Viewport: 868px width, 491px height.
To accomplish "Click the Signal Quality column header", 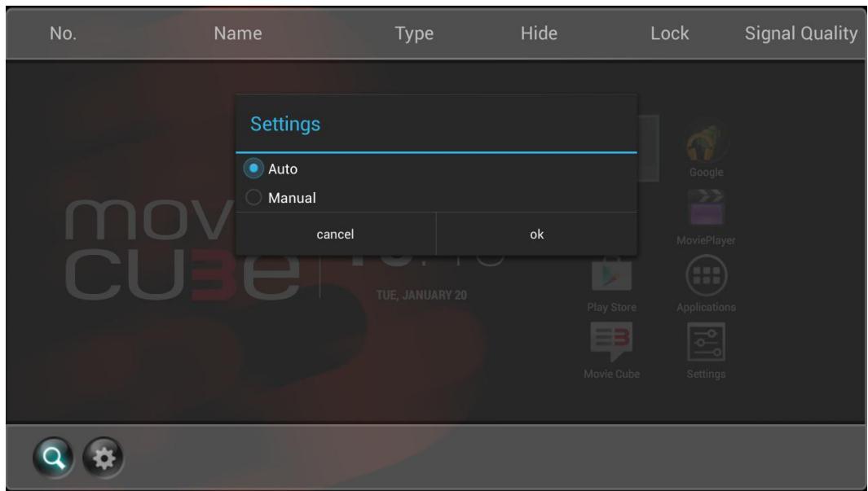I will (801, 33).
